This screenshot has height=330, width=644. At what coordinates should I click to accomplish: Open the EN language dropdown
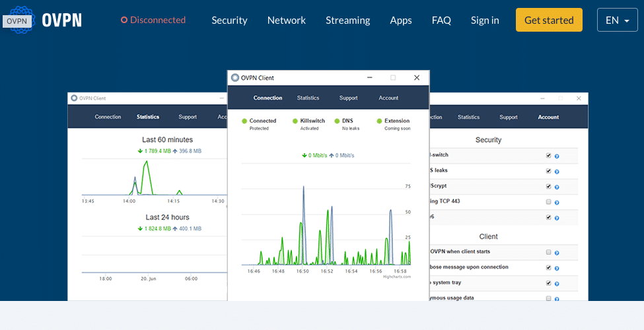point(617,20)
